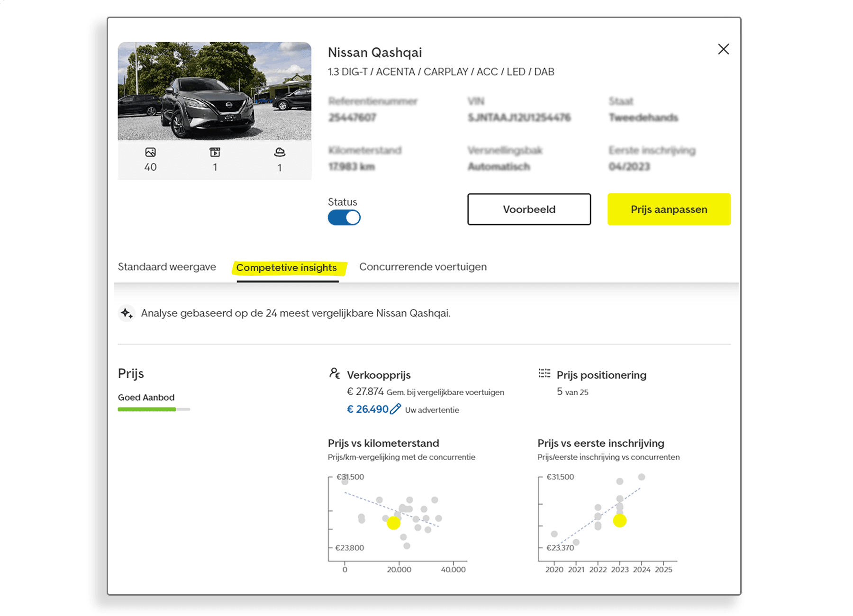Click the '5 van 25' positioning value
This screenshot has height=616, width=853.
(572, 392)
